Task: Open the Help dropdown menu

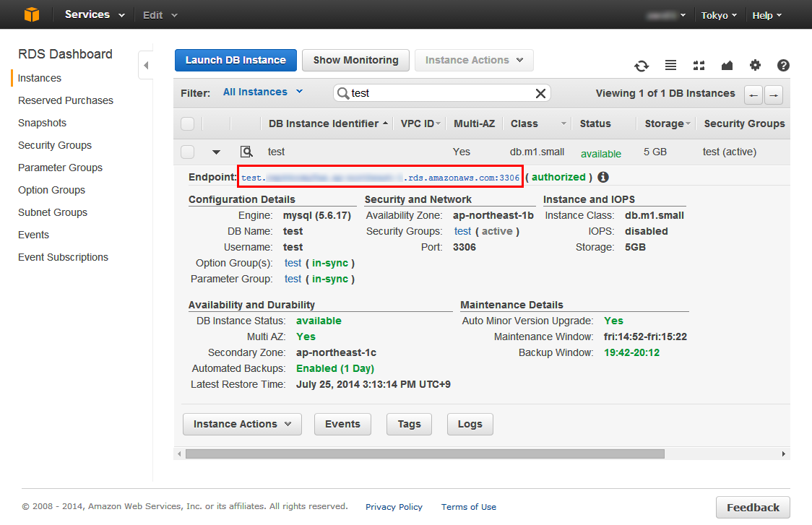Action: pos(767,16)
